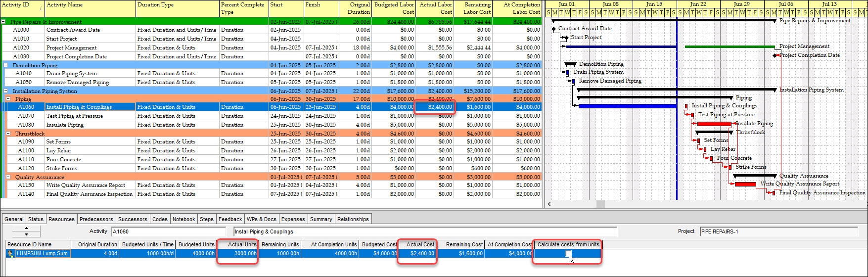This screenshot has height=277, width=868.
Task: Switch to the Predecessors tab
Action: (x=96, y=219)
